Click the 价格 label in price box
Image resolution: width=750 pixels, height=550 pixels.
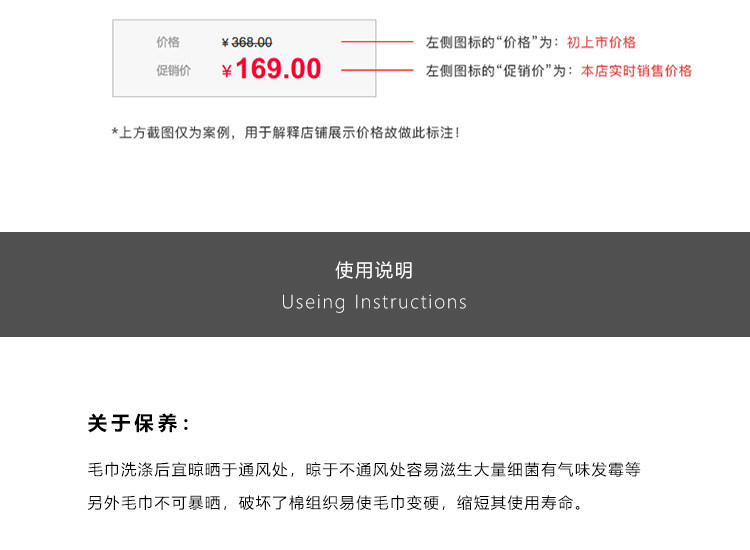tap(168, 42)
